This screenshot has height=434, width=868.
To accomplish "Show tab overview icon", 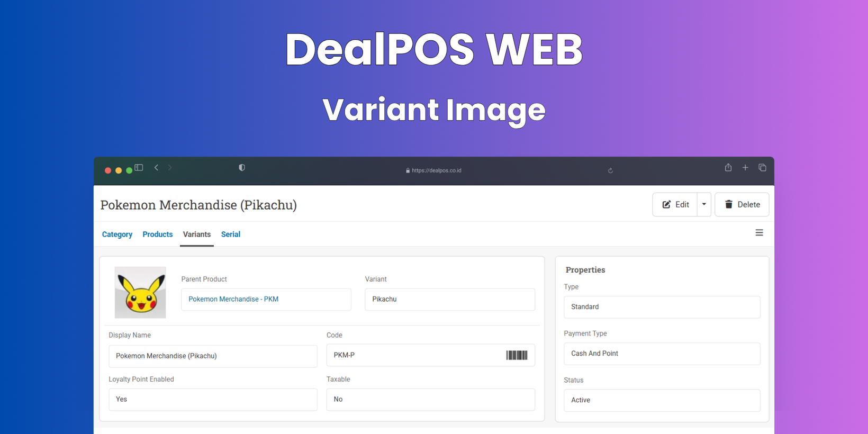I will click(762, 168).
